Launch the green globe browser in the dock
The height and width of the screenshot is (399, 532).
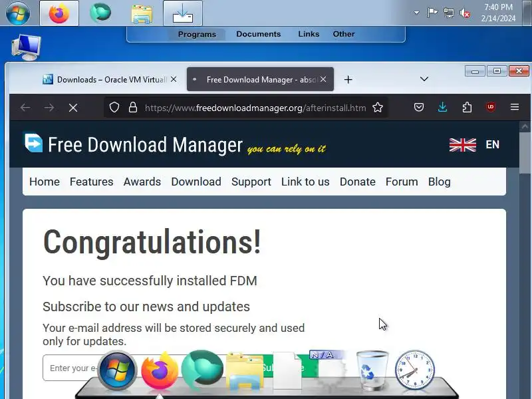[x=202, y=370]
